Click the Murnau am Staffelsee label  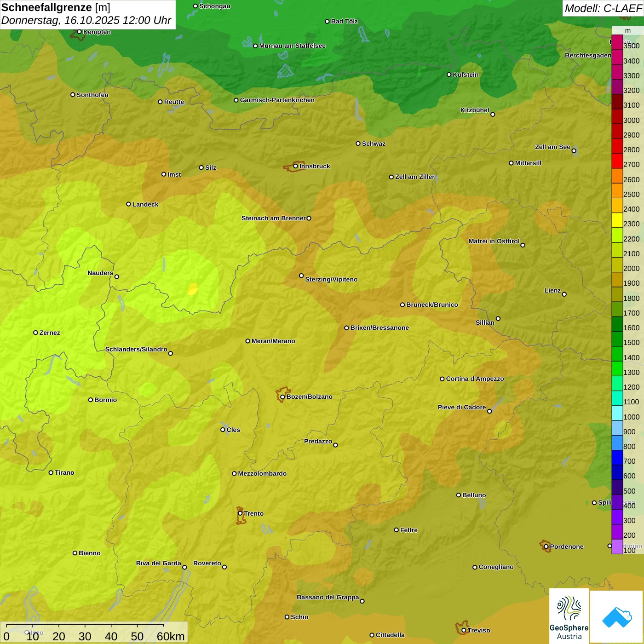[x=292, y=46]
